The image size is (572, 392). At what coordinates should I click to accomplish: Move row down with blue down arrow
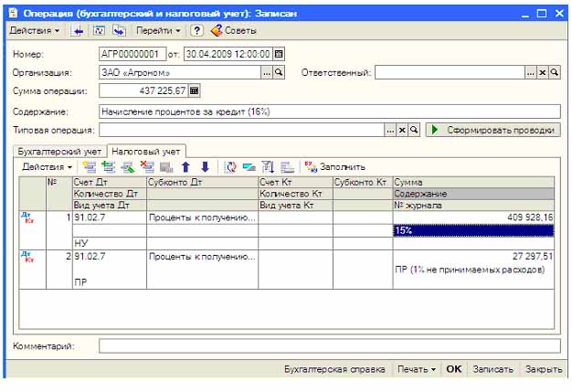pyautogui.click(x=205, y=167)
